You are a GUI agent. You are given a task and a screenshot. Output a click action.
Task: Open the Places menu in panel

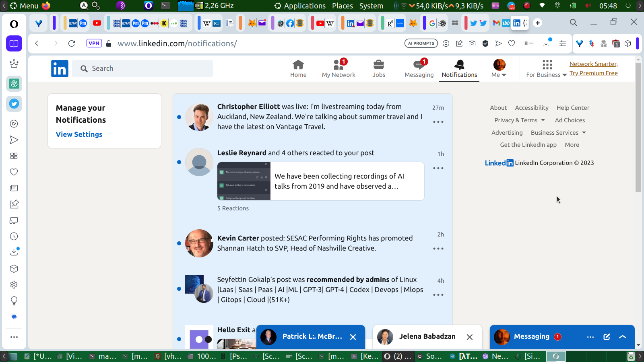tap(343, 6)
